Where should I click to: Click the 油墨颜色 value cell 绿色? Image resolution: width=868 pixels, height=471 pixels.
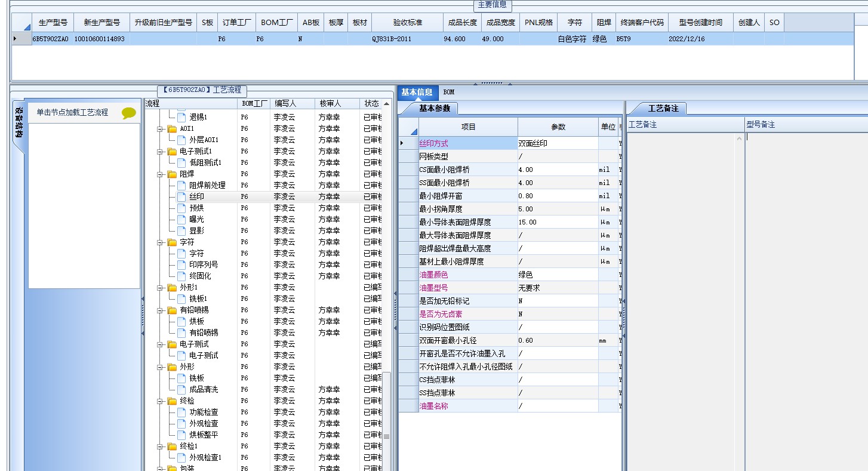point(558,275)
